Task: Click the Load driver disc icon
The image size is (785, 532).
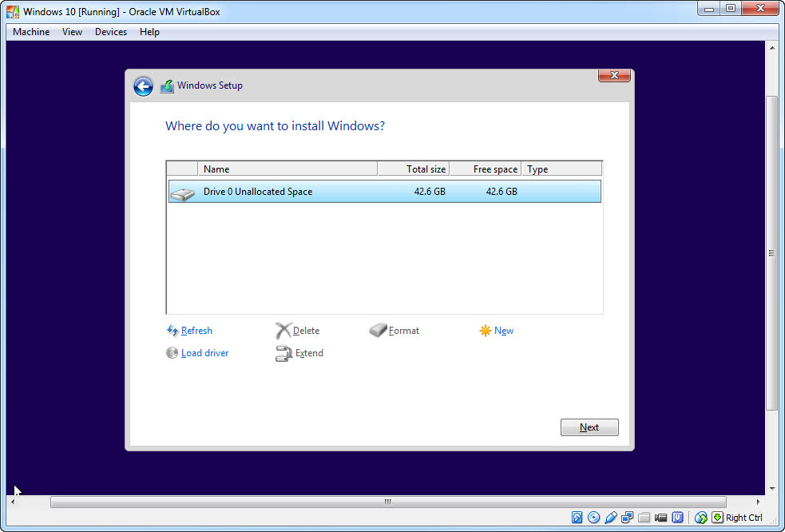Action: [x=172, y=352]
